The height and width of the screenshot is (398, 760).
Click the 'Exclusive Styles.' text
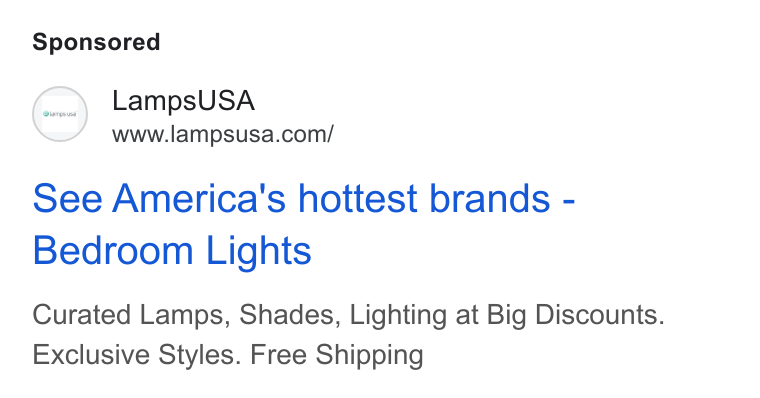coord(137,354)
